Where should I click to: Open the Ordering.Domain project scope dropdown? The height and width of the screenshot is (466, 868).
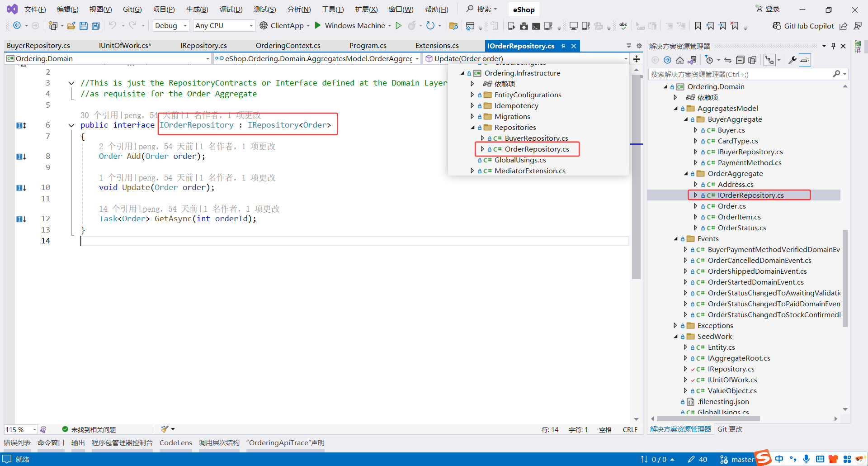pos(108,58)
